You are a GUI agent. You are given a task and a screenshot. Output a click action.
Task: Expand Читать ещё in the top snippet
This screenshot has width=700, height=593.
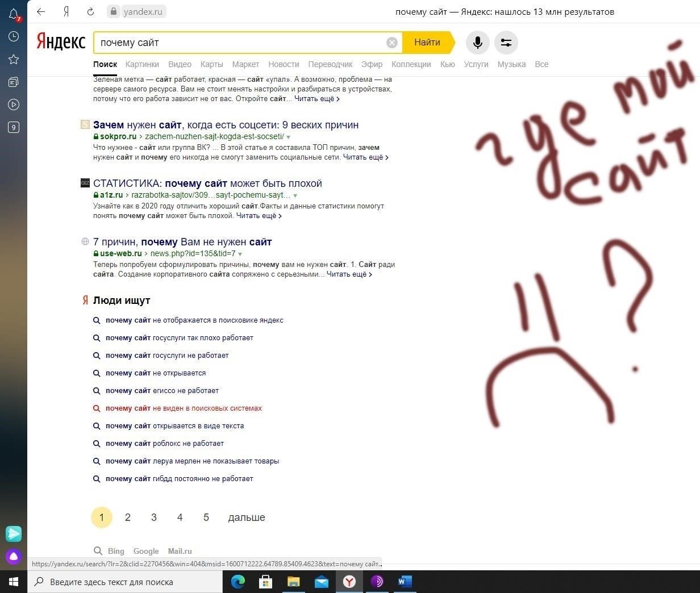tap(317, 99)
